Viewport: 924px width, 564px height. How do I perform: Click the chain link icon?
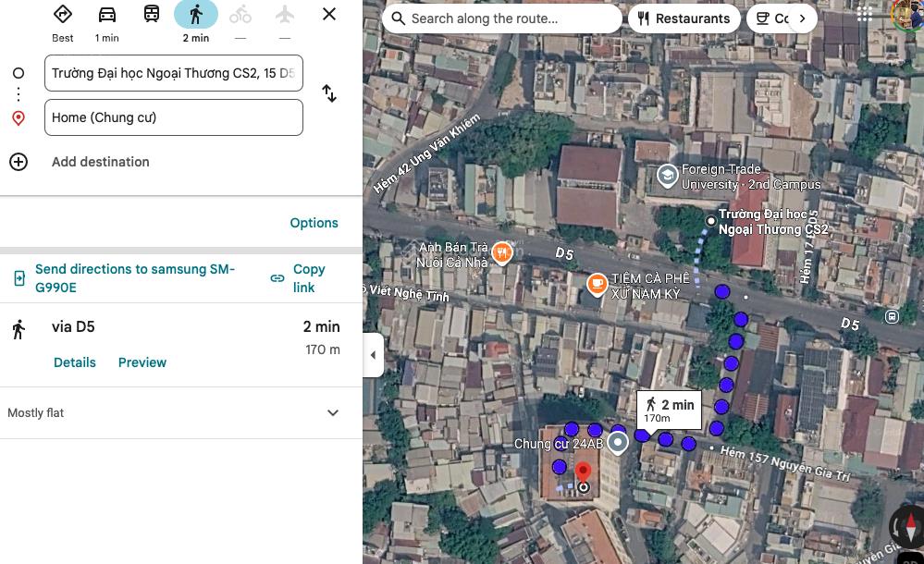pos(277,278)
